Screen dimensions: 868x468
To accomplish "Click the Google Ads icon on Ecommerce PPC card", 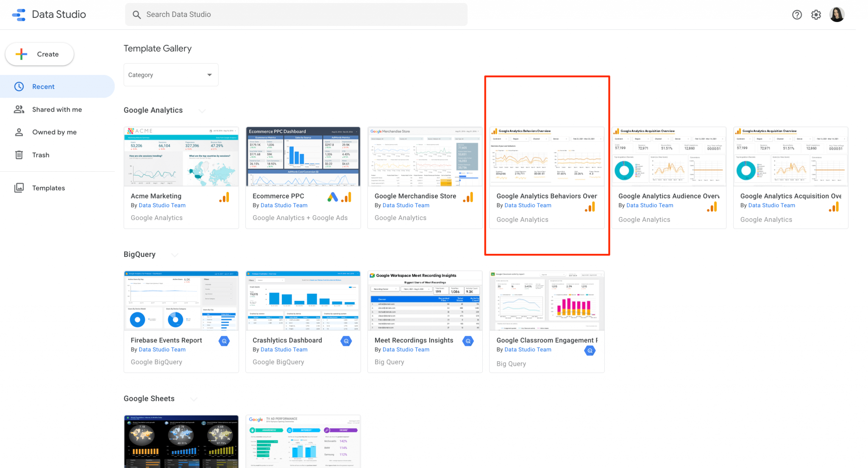I will 333,197.
